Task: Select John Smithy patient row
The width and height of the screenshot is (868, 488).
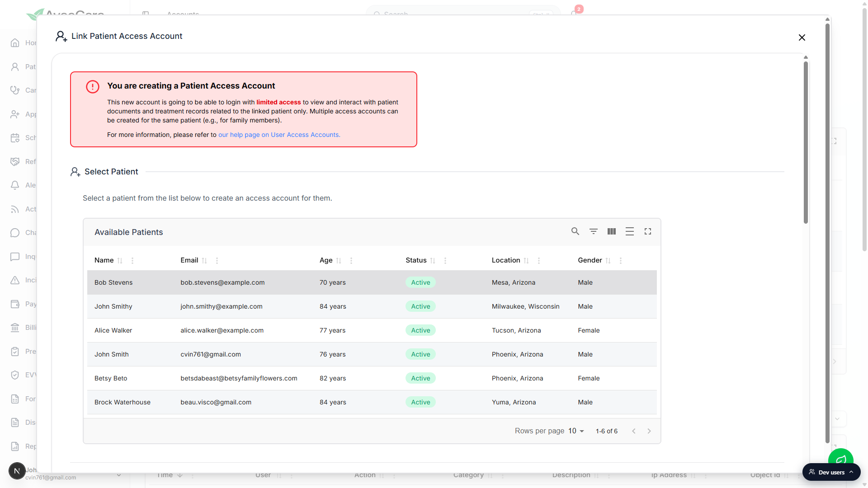Action: coord(372,306)
